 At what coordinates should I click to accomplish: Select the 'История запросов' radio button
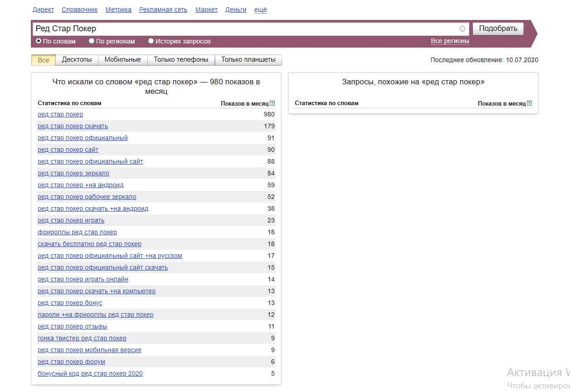(x=151, y=41)
